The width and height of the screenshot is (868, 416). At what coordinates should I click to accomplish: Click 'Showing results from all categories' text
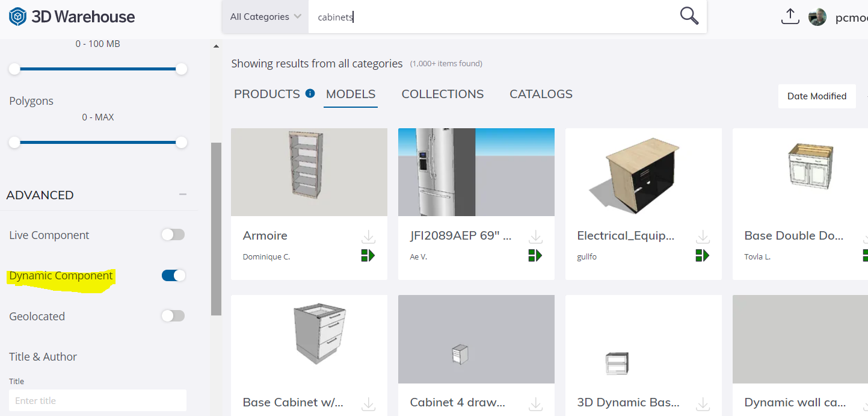coord(317,63)
